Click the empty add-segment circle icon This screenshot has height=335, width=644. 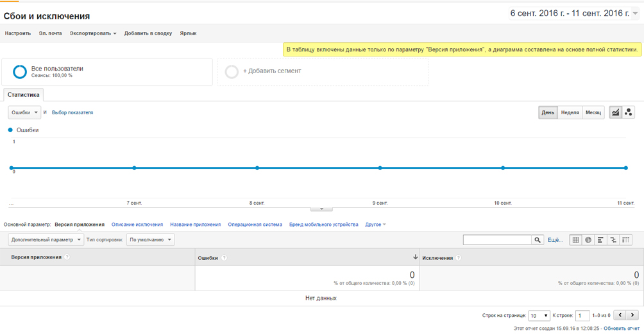[232, 71]
